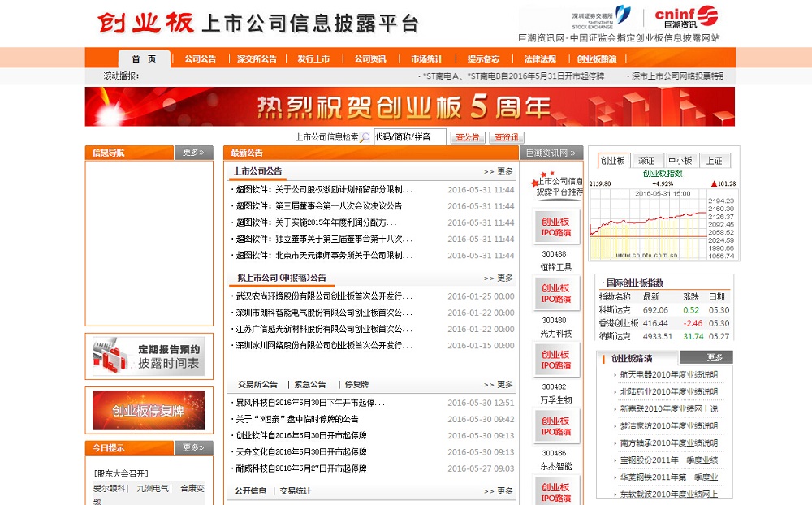The height and width of the screenshot is (505, 812).
Task: Open 超图软件 第三届董事会第十八次会议决议公告
Action: [319, 206]
